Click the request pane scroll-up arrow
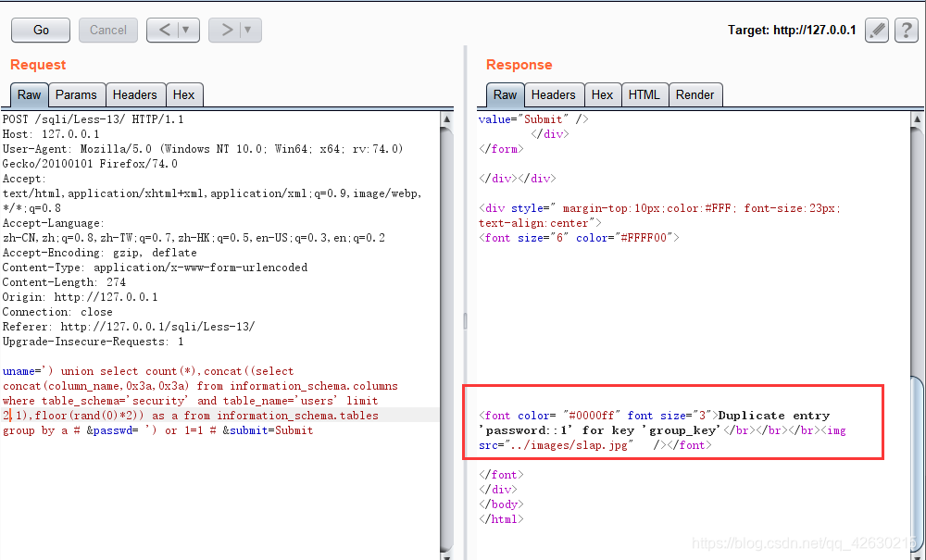The height and width of the screenshot is (560, 926). coord(447,119)
